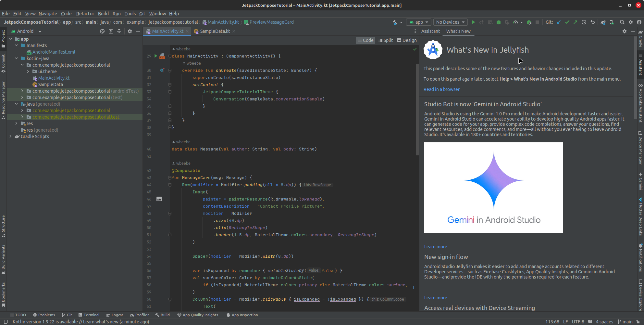Click the Git Rollback icon

click(592, 22)
